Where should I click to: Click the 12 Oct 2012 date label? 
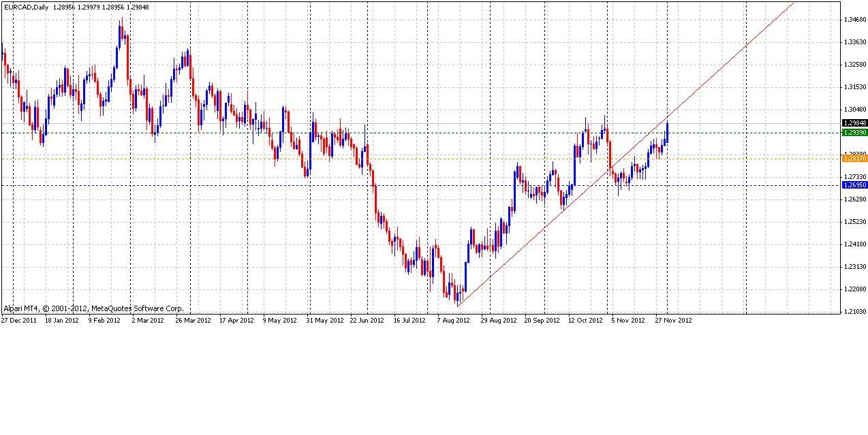coord(585,320)
